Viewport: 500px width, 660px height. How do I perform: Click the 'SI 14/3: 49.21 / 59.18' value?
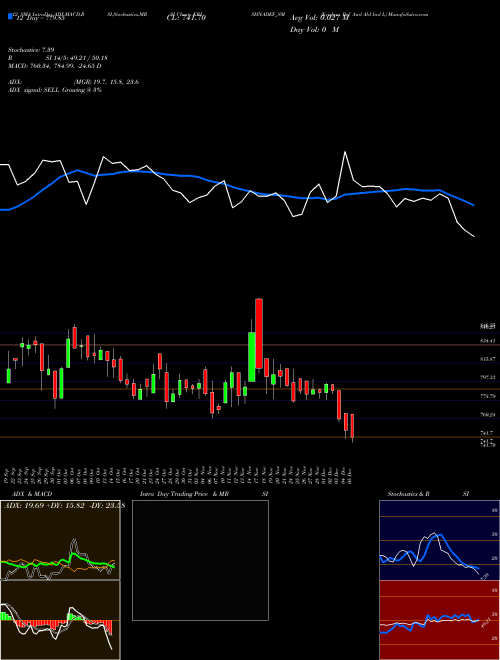point(77,58)
